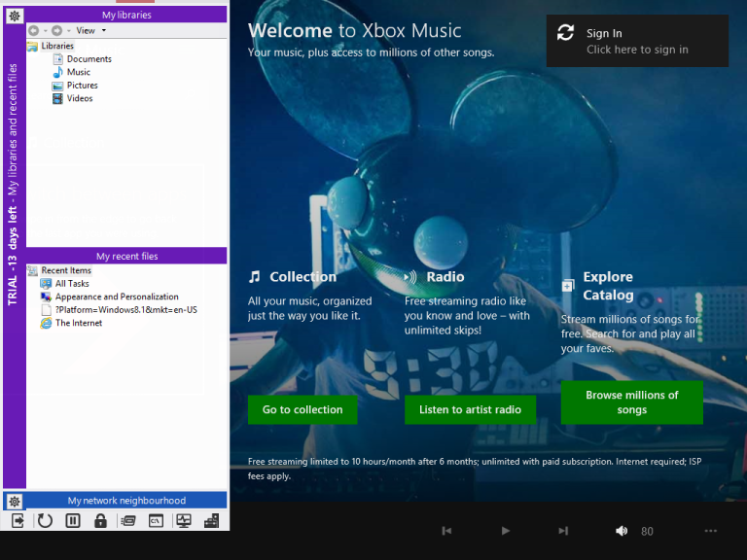The height and width of the screenshot is (560, 747).
Task: Click the blank document file icon
Action: tap(46, 310)
